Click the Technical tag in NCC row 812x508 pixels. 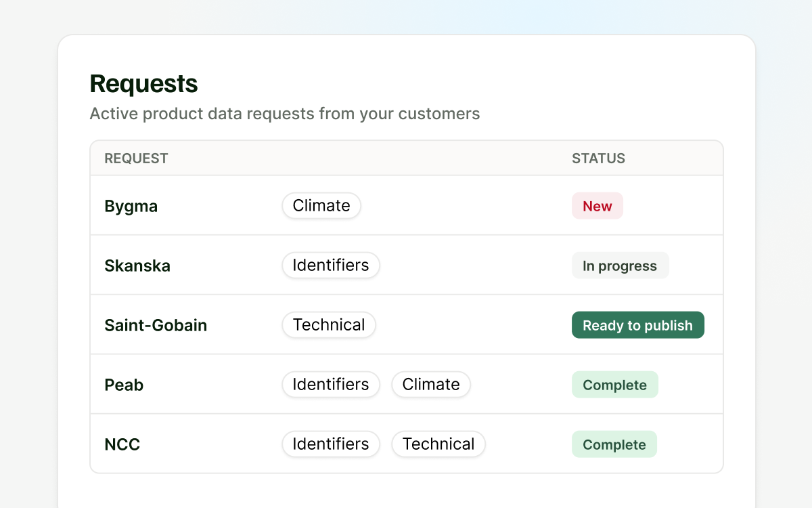(x=438, y=444)
